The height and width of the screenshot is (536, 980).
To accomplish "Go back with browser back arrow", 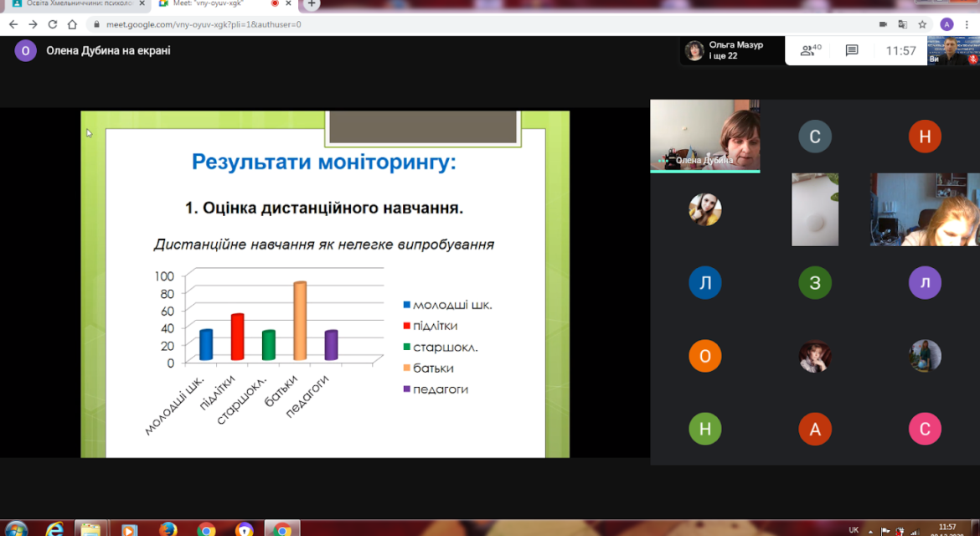I will [x=13, y=24].
